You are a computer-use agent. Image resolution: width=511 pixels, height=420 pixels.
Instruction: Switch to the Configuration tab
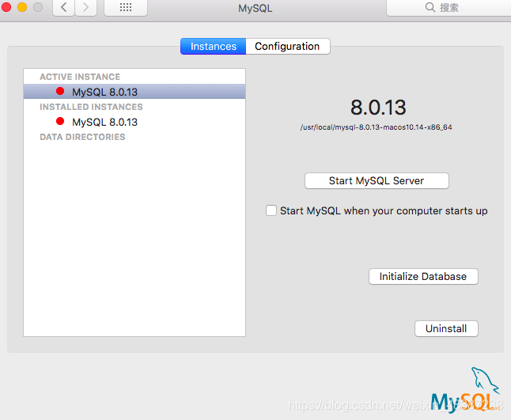287,46
